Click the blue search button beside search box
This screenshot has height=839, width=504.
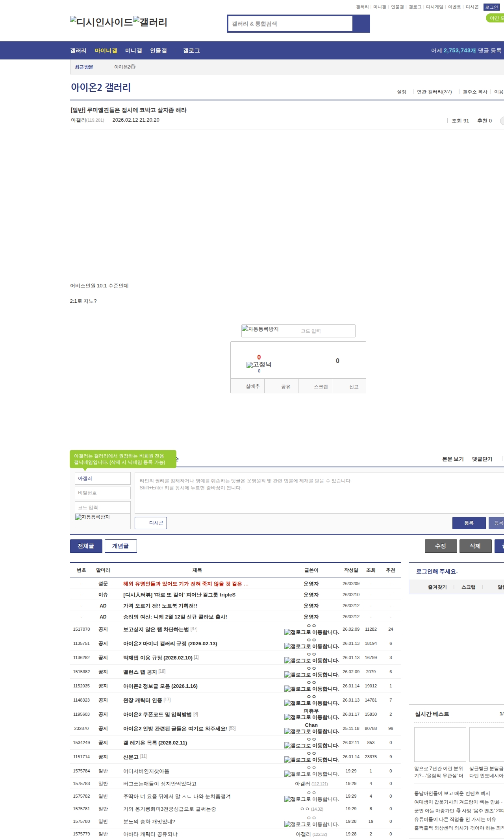click(x=361, y=24)
